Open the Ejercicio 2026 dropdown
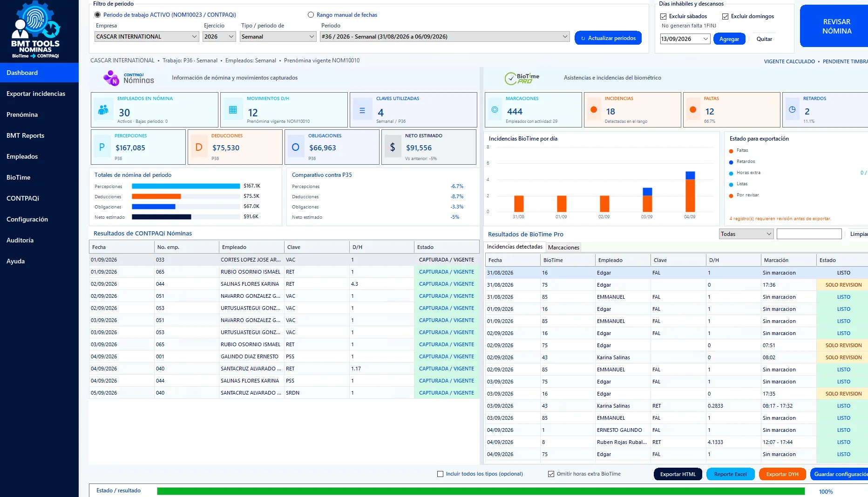Viewport: 868px width, 497px height. tap(219, 37)
